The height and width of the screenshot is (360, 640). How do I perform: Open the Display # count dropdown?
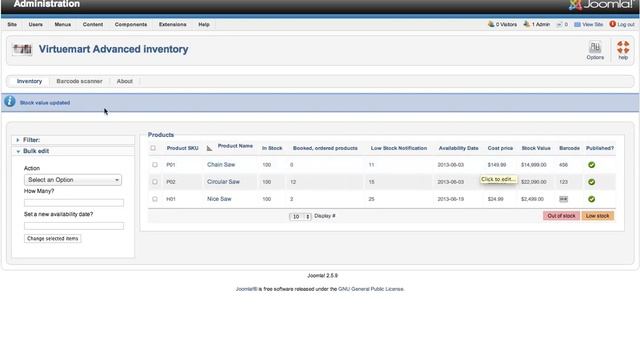pyautogui.click(x=300, y=216)
